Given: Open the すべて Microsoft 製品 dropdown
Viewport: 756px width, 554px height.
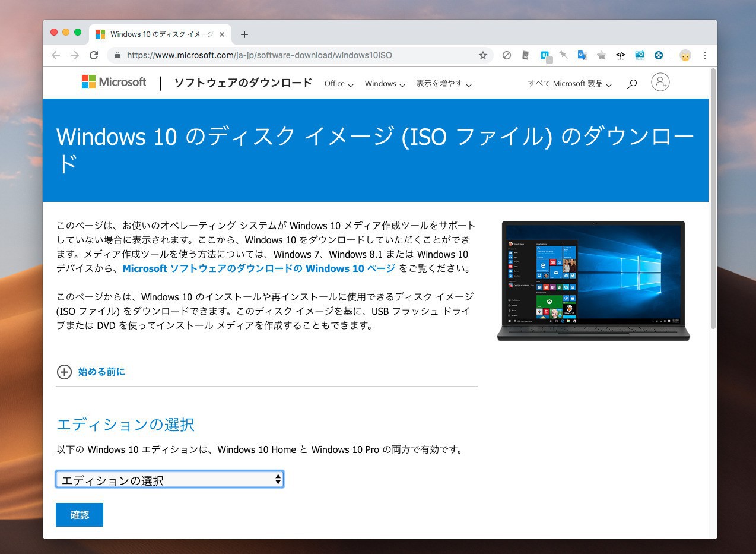Looking at the screenshot, I should 570,84.
